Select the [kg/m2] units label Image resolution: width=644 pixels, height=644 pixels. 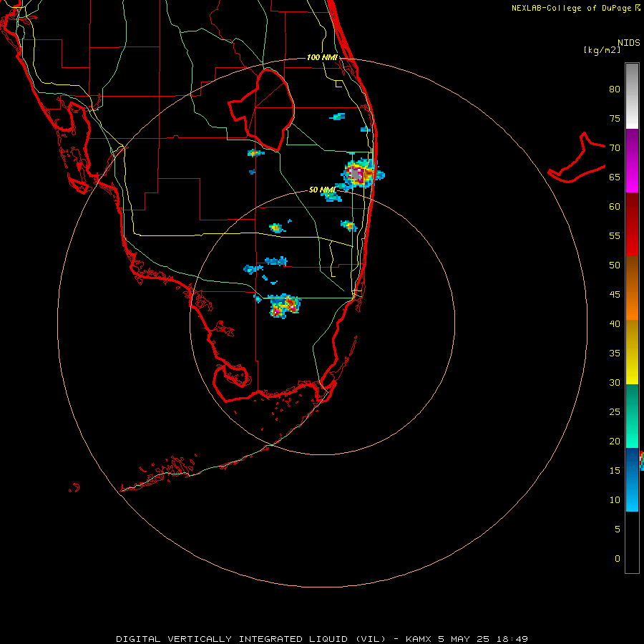pyautogui.click(x=602, y=50)
